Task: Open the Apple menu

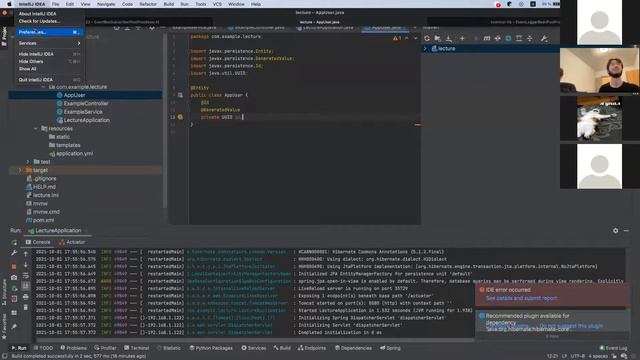Action: point(9,4)
